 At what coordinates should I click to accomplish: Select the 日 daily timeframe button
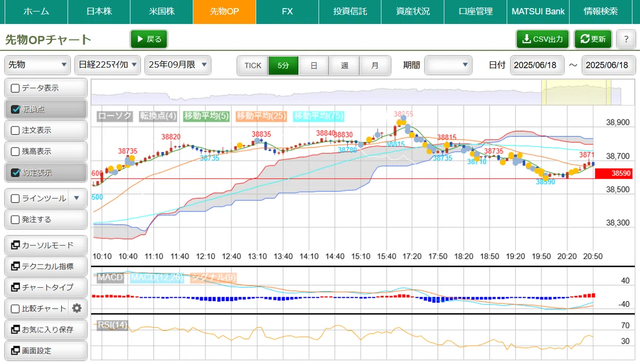314,66
